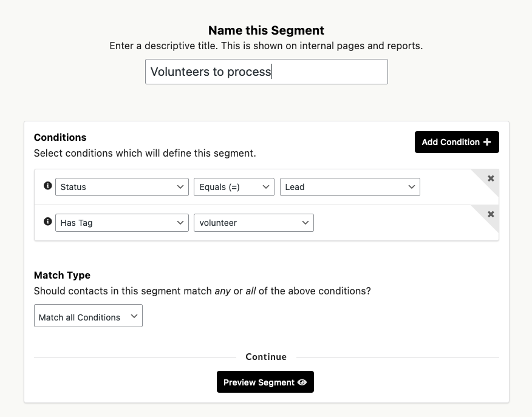Viewport: 532px width, 417px height.
Task: Click the info icon beside Has Tag condition
Action: pos(48,222)
